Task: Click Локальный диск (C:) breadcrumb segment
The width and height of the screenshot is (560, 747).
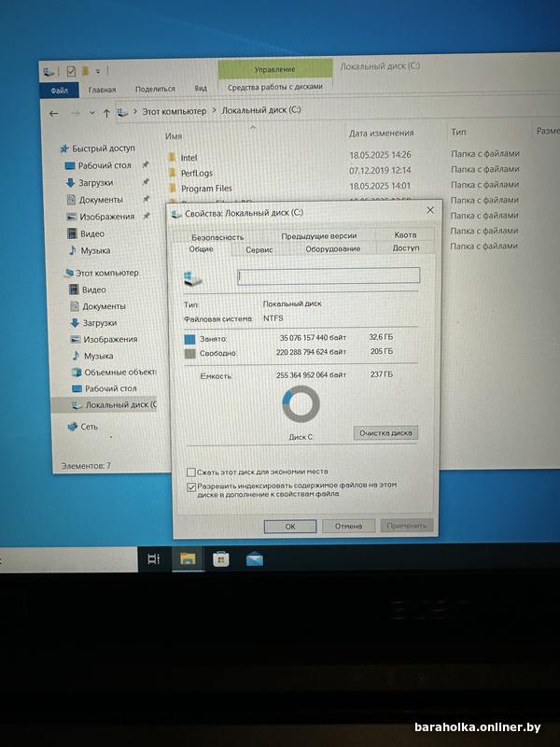Action: (261, 110)
